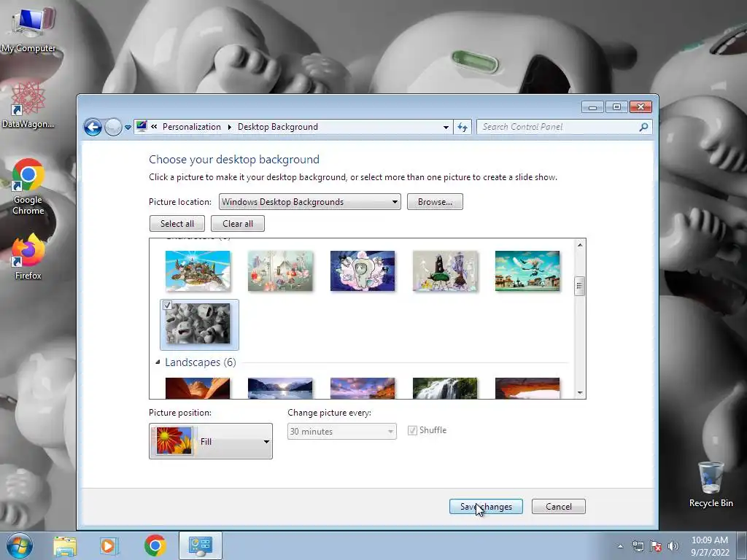Select the flowers and houses wallpaper
The image size is (747, 560).
click(280, 271)
